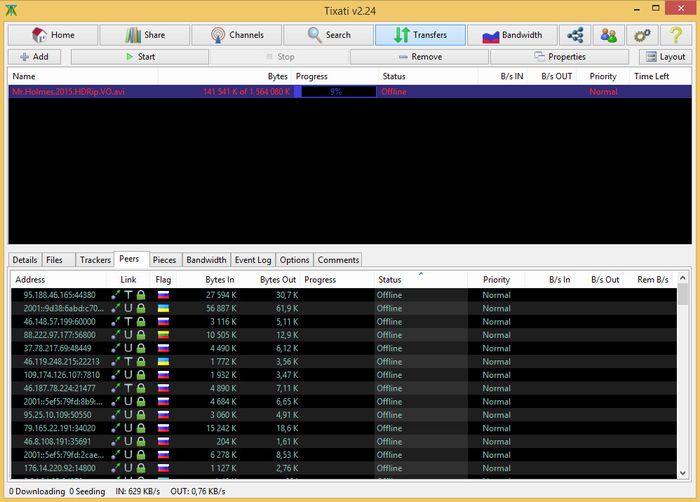The width and height of the screenshot is (700, 502).
Task: Sort peers by the Status column header
Action: click(390, 280)
